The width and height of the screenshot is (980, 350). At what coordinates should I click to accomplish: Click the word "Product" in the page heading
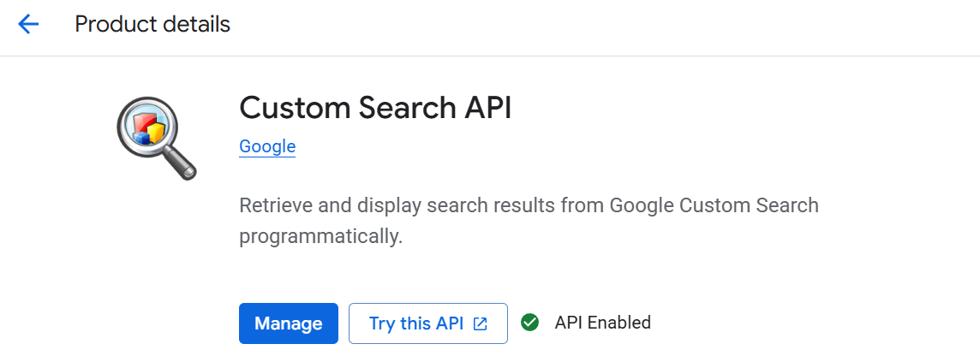click(x=109, y=24)
